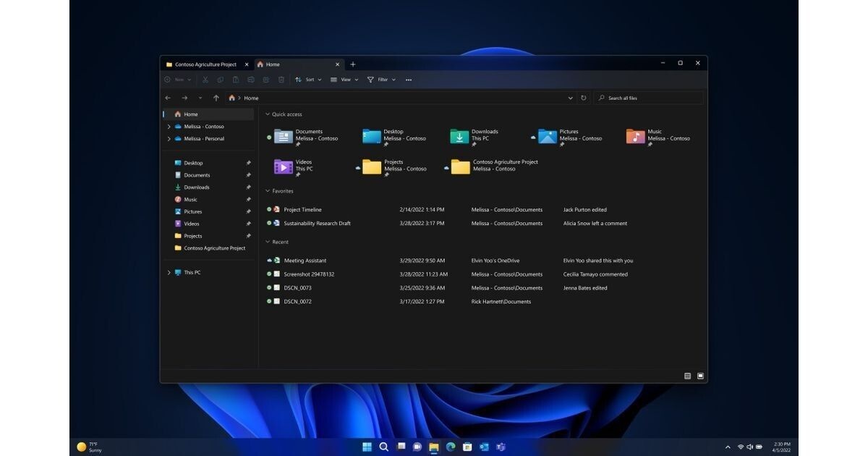Add a new tab with plus button
Image resolution: width=868 pixels, height=456 pixels.
click(353, 64)
